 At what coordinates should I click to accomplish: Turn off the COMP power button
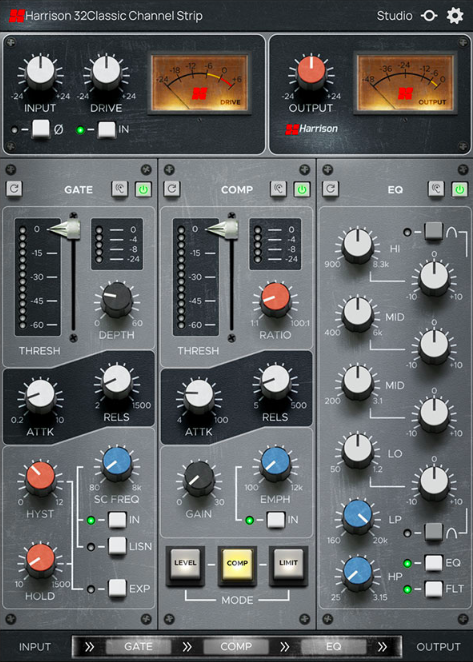302,189
